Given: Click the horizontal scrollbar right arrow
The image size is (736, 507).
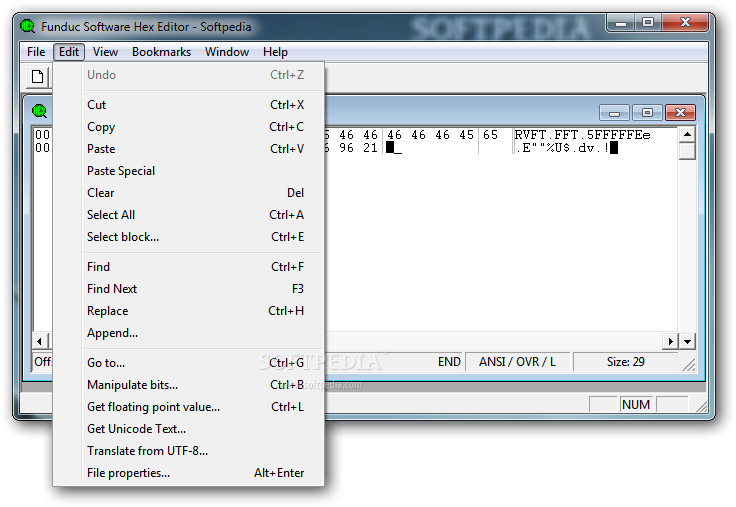Looking at the screenshot, I should coord(670,341).
